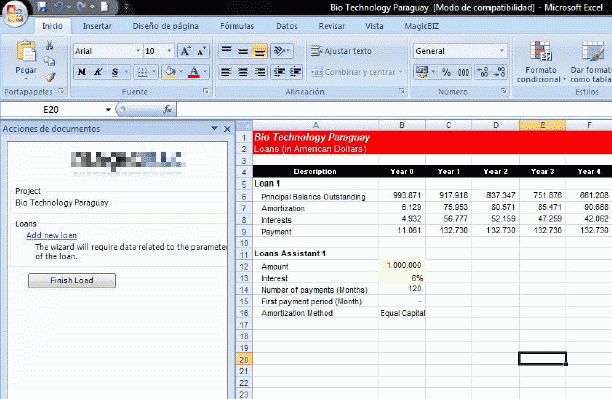Cut selection with the scissors icon

(x=50, y=45)
